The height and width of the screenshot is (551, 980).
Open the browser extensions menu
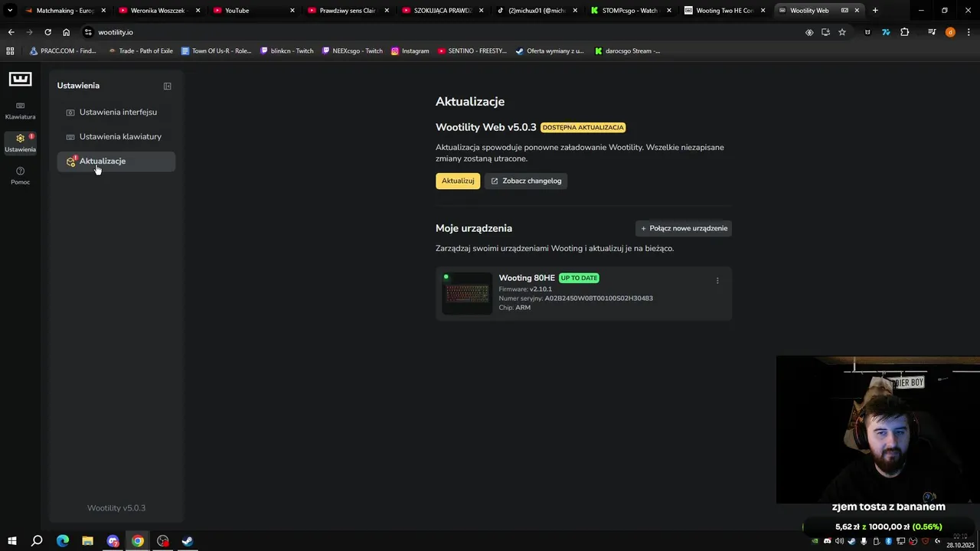tap(905, 32)
